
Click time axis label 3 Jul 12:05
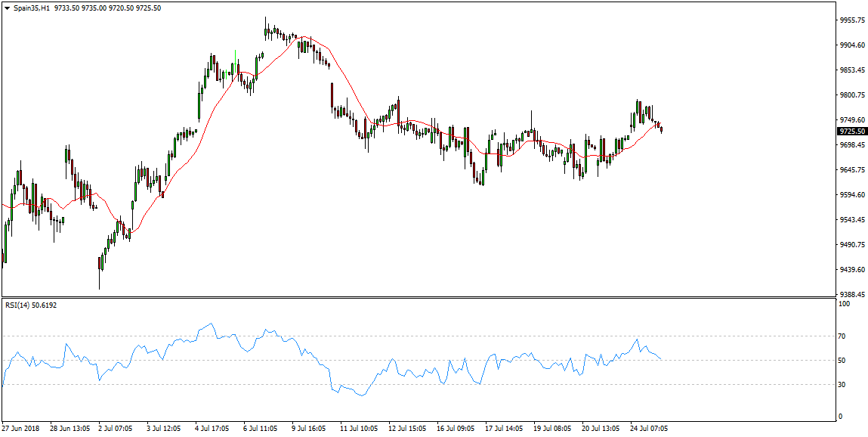coord(163,429)
